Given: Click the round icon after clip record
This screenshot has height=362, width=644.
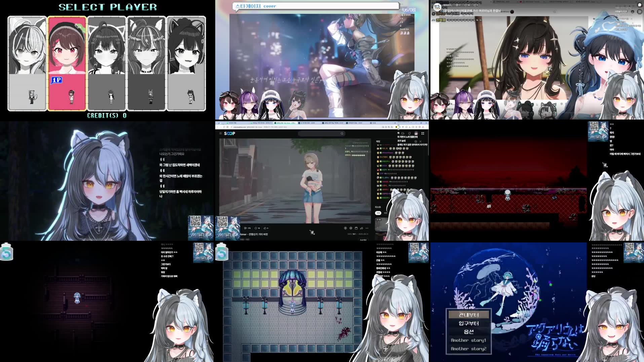Looking at the screenshot, I should coord(351,228).
